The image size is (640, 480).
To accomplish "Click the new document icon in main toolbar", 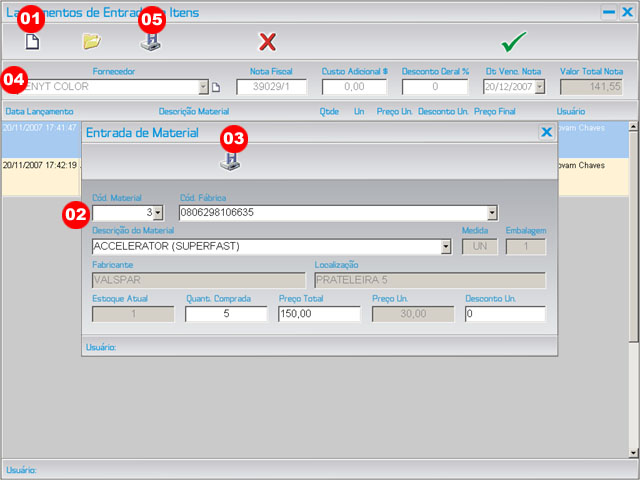I will [32, 42].
